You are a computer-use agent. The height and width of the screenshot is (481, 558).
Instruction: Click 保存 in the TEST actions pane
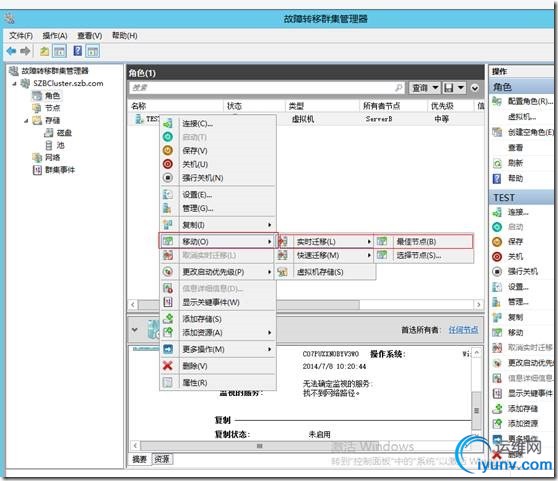click(x=515, y=241)
